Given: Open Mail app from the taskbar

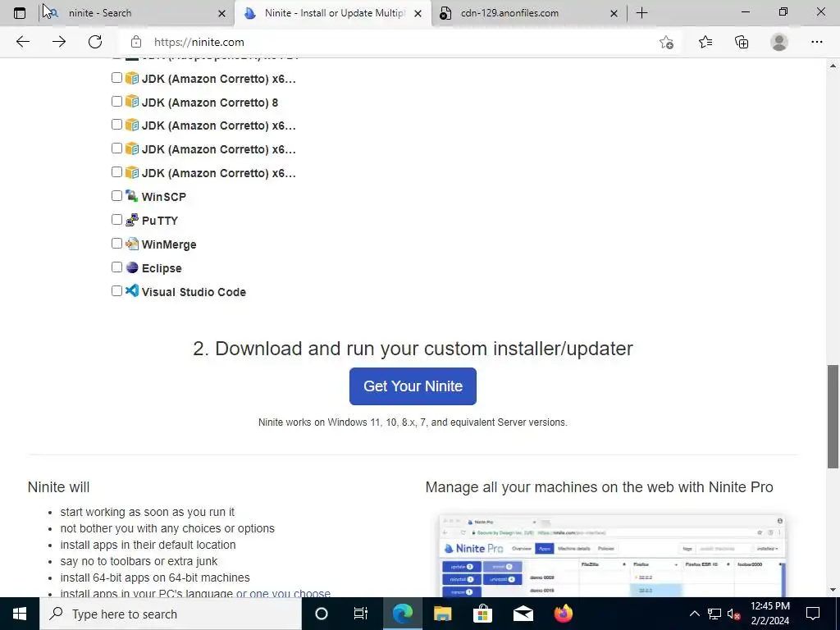Looking at the screenshot, I should pos(523,614).
